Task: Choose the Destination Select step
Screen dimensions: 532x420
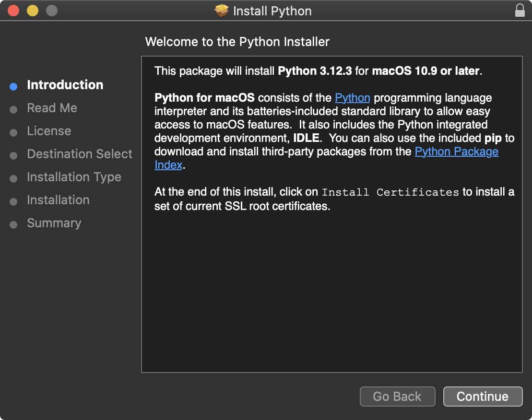Action: [x=80, y=154]
